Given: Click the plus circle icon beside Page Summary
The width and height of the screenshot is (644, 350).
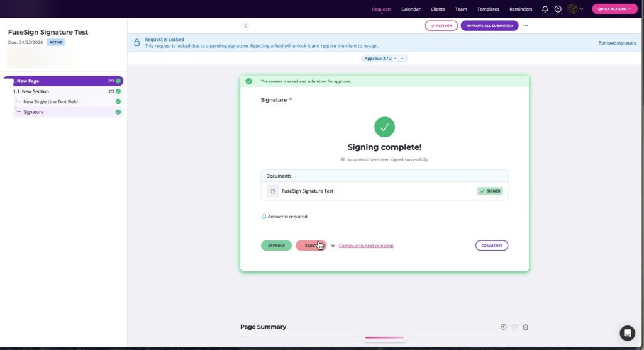Looking at the screenshot, I should coord(504,327).
